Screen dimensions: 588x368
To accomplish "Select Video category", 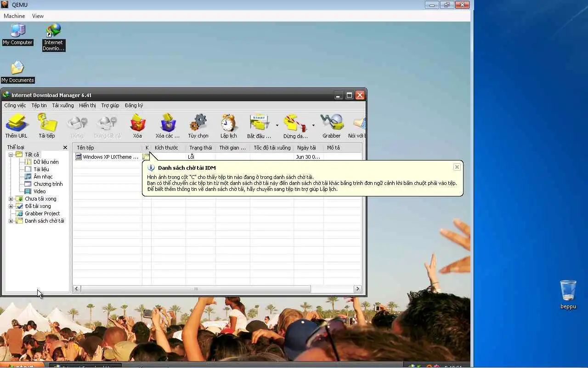I will [x=40, y=191].
